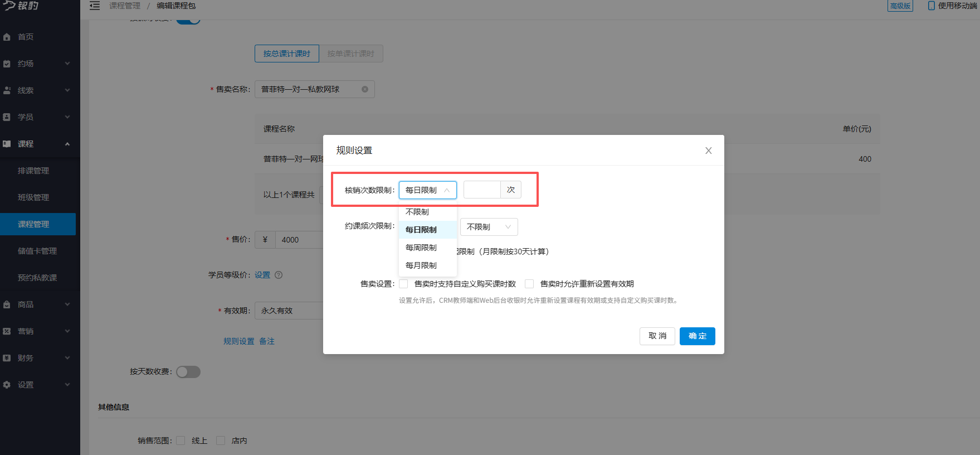Expand the 线索 sidebar menu
Screen dimensions: 980x455
coord(67,90)
